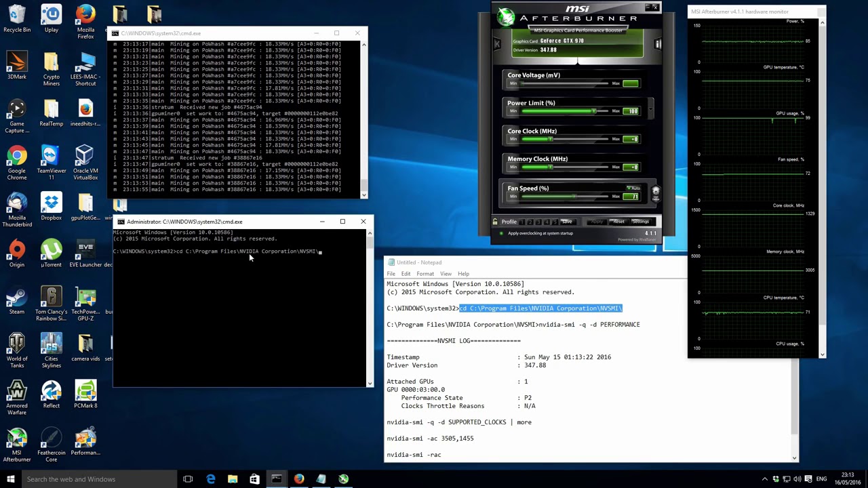
Task: Open Cities Skylines desktop shortcut
Action: (51, 350)
